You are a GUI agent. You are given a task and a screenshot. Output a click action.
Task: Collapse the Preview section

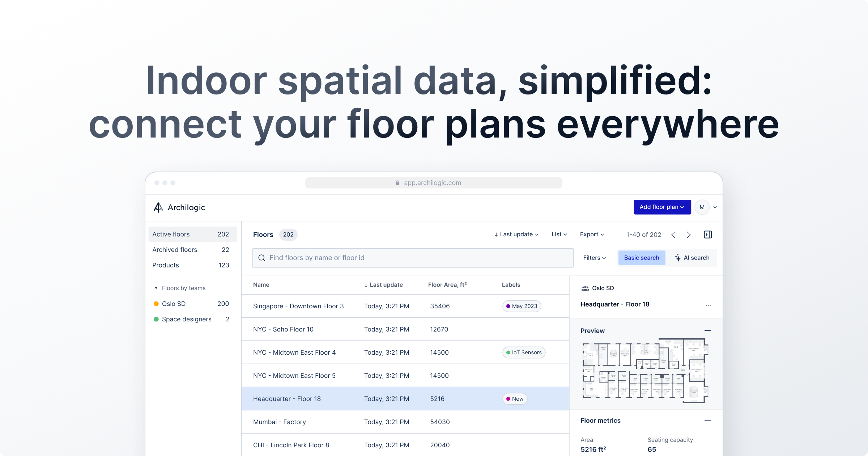pyautogui.click(x=708, y=330)
